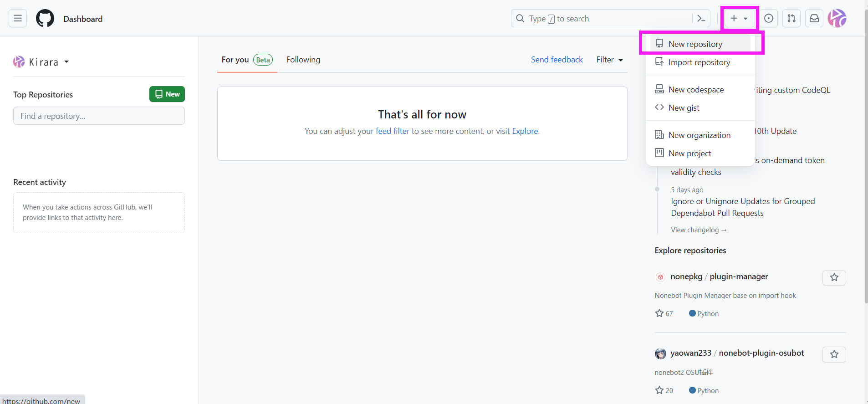Click the GitHub Octocat logo

point(45,18)
